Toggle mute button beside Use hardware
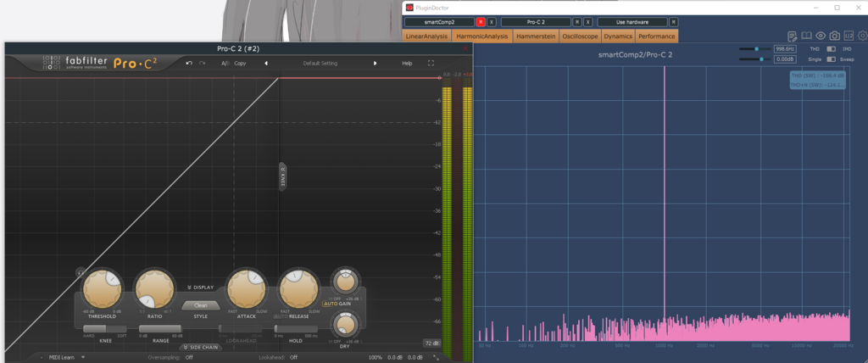Image resolution: width=868 pixels, height=363 pixels. pos(673,22)
